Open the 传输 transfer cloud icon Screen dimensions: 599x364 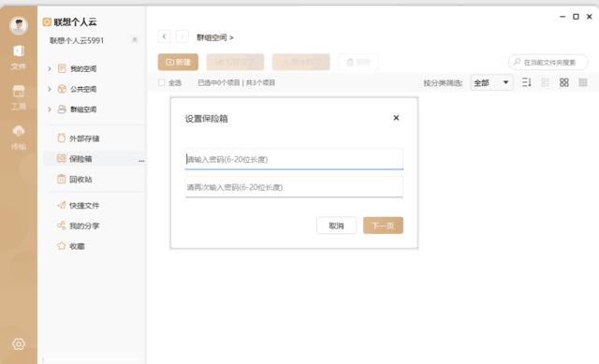pos(19,138)
